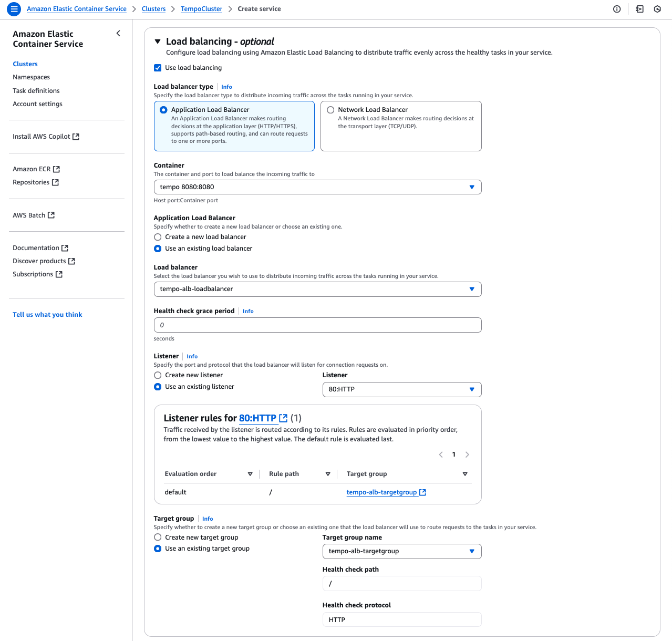This screenshot has width=672, height=641.
Task: Open the hamburger navigation menu icon
Action: (14, 9)
